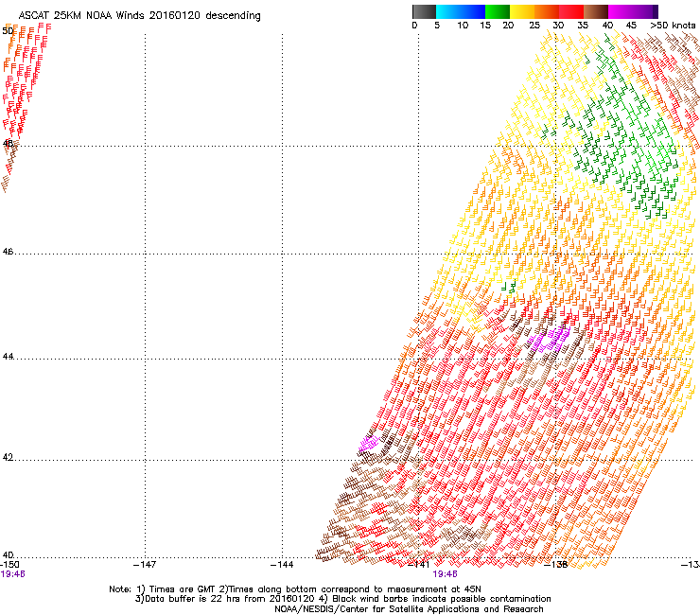Click the red 30-35 knots legend segment
The image size is (700, 615).
coord(571,11)
